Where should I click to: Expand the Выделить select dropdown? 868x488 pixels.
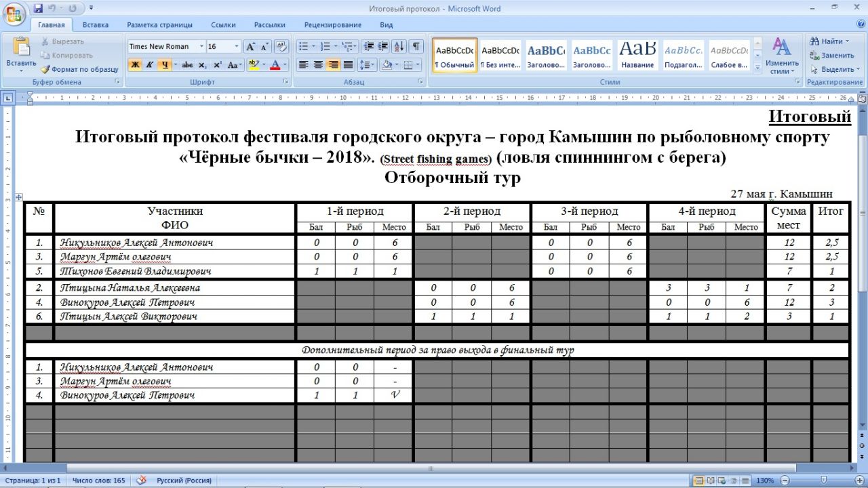click(858, 69)
